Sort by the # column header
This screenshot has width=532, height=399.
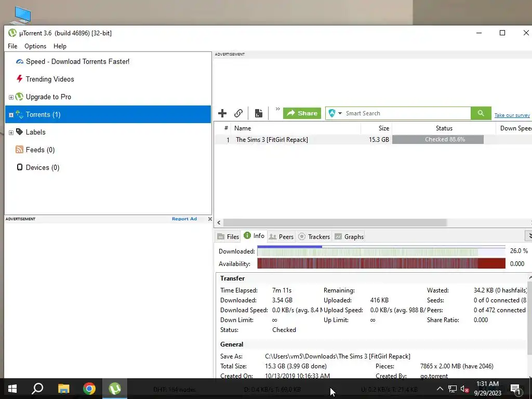[x=226, y=128]
